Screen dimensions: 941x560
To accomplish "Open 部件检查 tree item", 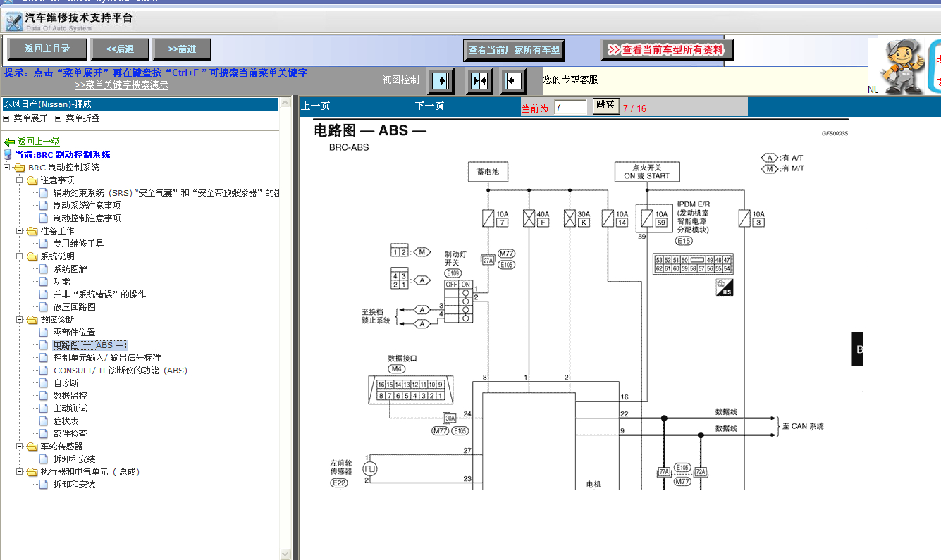I will click(70, 434).
